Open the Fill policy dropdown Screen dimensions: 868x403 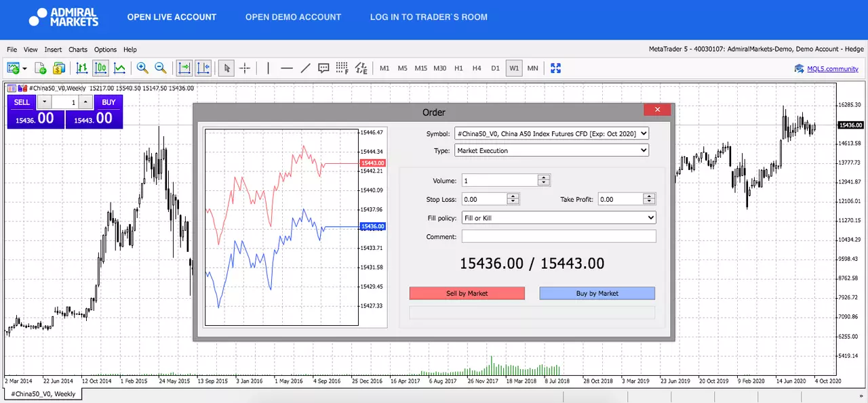559,218
